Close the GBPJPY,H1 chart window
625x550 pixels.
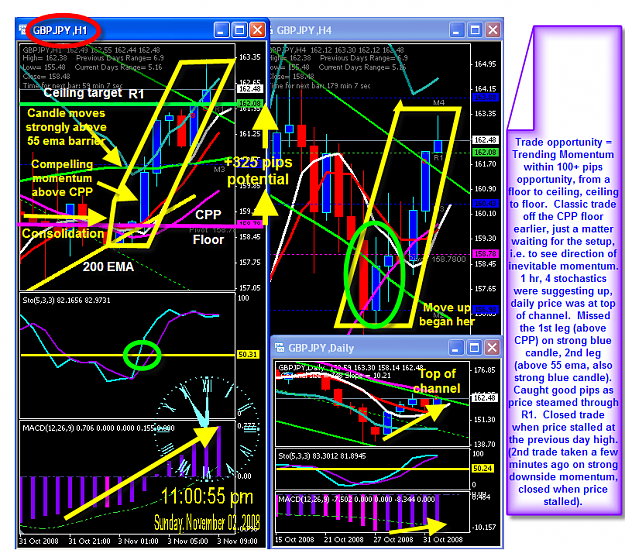(x=257, y=30)
